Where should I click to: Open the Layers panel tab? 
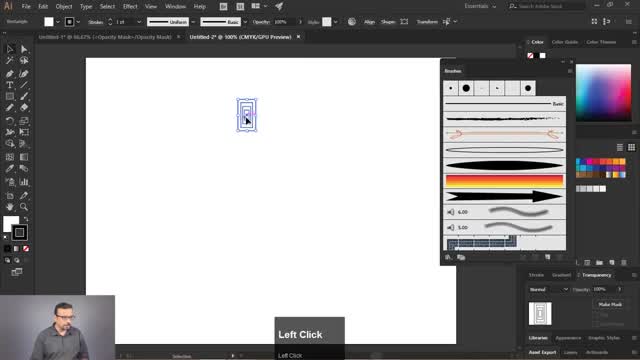click(570, 352)
